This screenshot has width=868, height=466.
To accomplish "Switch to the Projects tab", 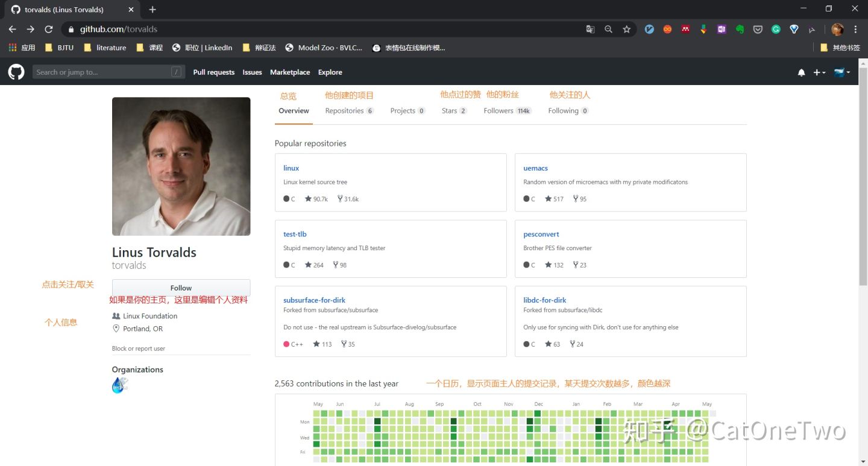I will click(x=407, y=111).
